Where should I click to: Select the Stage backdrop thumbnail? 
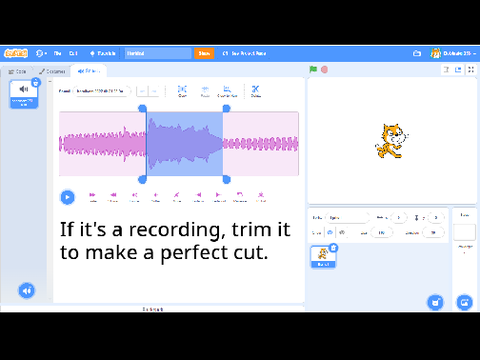point(464,232)
